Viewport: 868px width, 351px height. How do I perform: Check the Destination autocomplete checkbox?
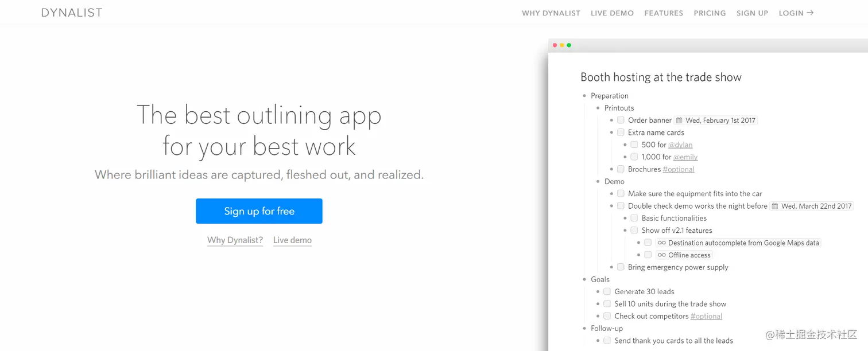(648, 243)
